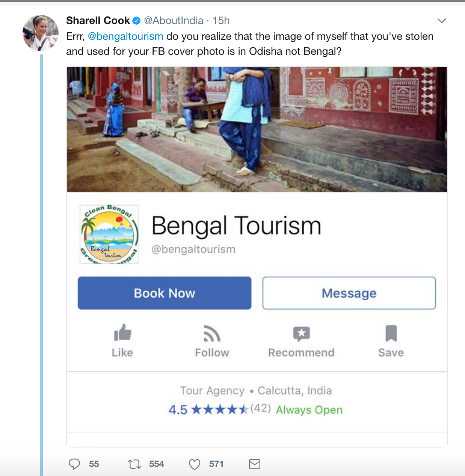This screenshot has height=476, width=465.
Task: Open the Odisha cover photo image
Action: pyautogui.click(x=257, y=130)
